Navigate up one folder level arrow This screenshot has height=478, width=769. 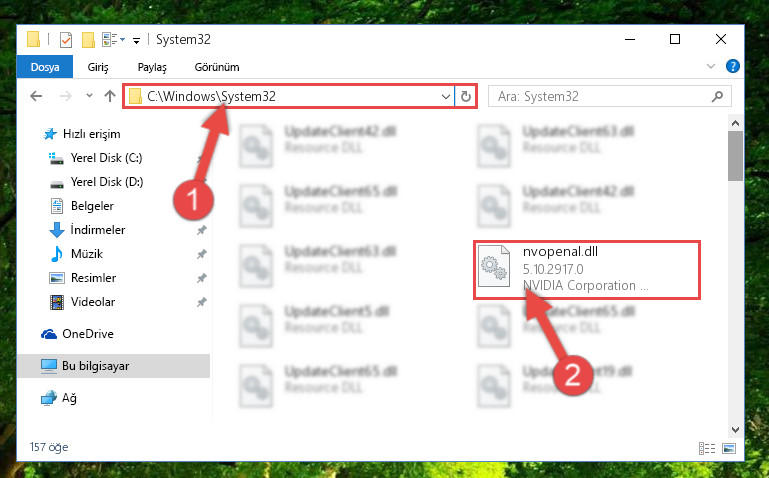pyautogui.click(x=110, y=96)
